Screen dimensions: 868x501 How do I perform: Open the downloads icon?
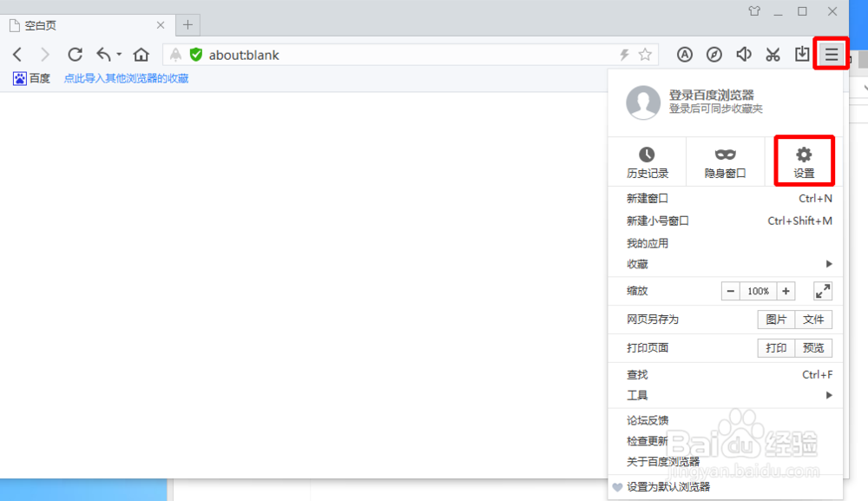tap(802, 54)
